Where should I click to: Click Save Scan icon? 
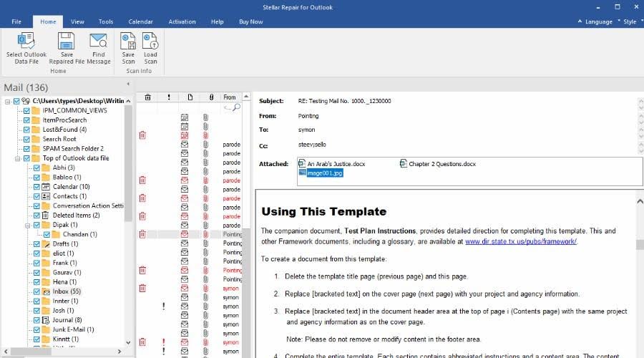click(x=128, y=49)
